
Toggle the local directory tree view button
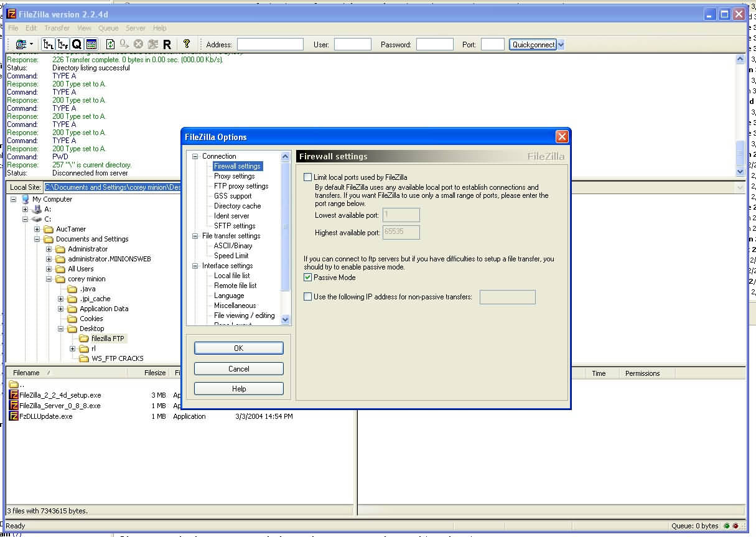pos(48,44)
